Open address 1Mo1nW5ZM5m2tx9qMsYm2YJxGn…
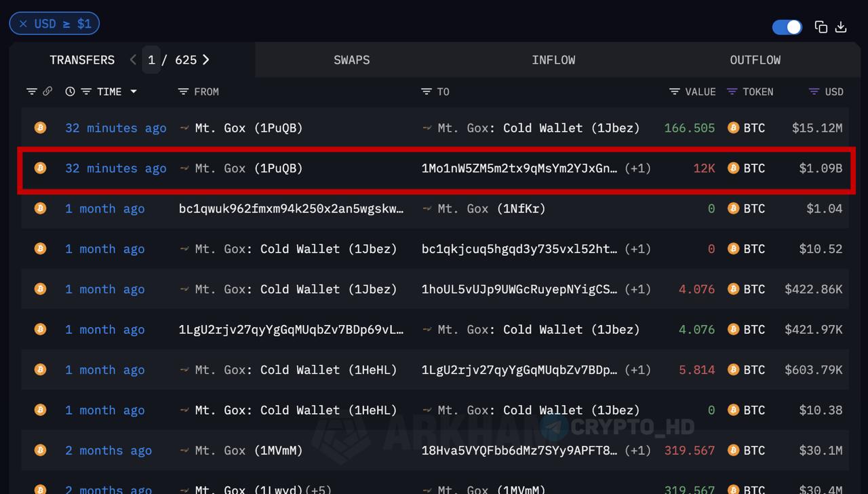The height and width of the screenshot is (494, 868). (x=519, y=168)
